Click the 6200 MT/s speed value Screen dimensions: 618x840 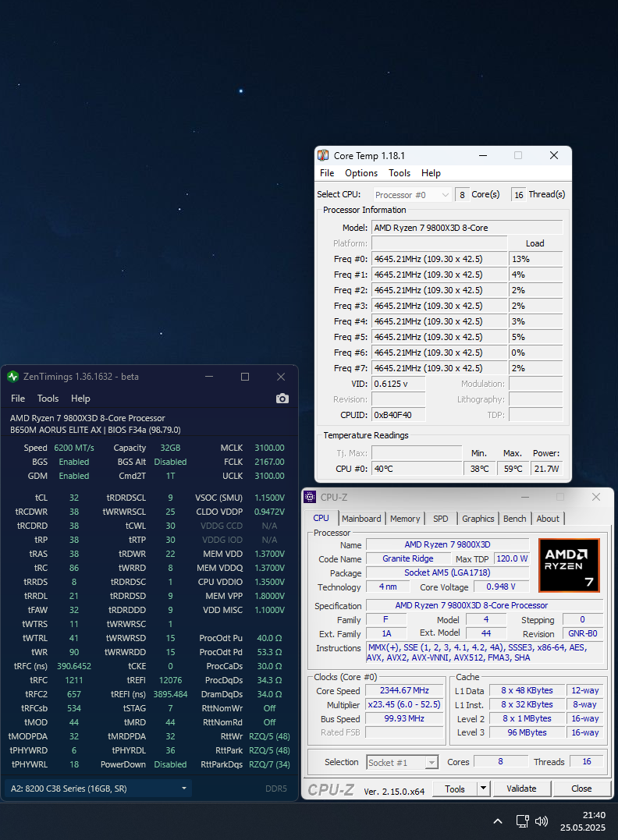point(74,448)
